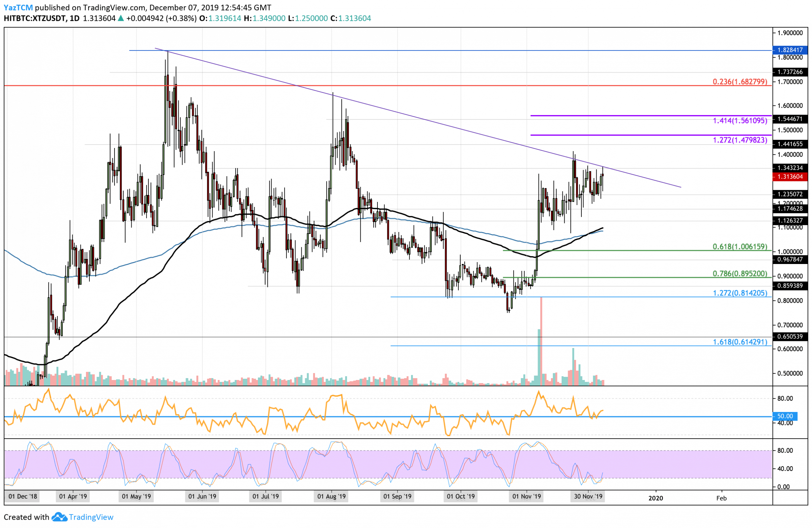Click the 01 Jun '19 date label
This screenshot has width=812, height=528.
pyautogui.click(x=202, y=496)
